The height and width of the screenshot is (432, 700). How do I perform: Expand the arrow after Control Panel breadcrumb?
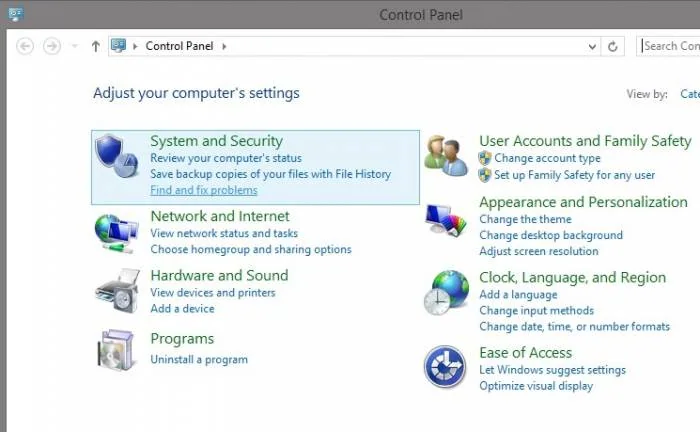pyautogui.click(x=224, y=46)
